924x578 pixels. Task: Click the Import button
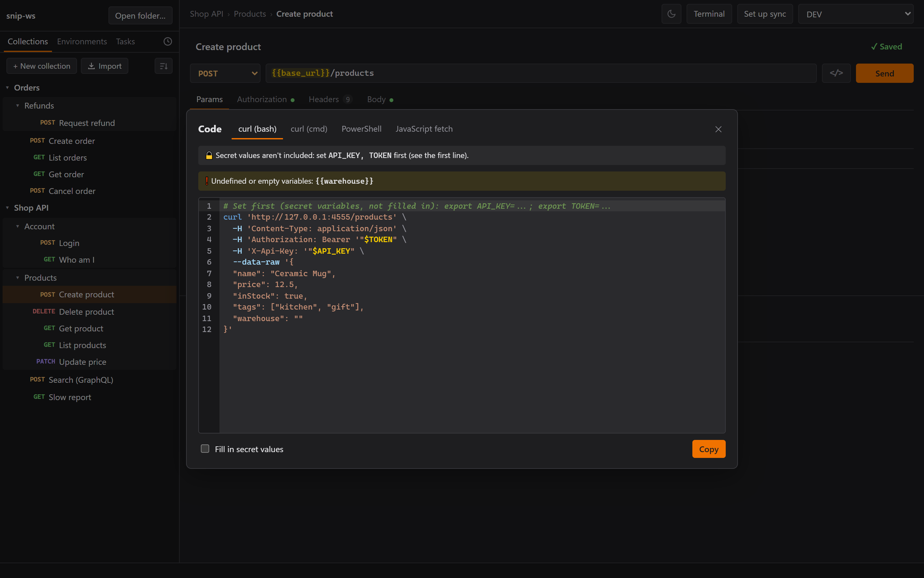coord(105,66)
